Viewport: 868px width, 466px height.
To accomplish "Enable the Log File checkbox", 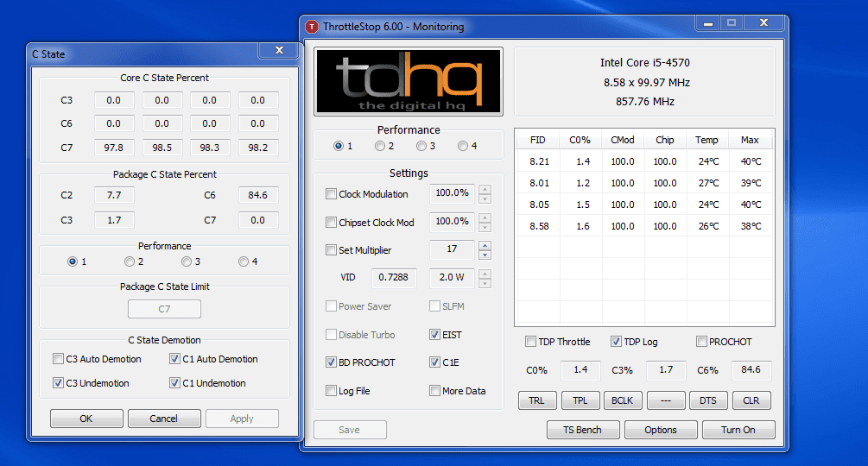I will click(331, 391).
